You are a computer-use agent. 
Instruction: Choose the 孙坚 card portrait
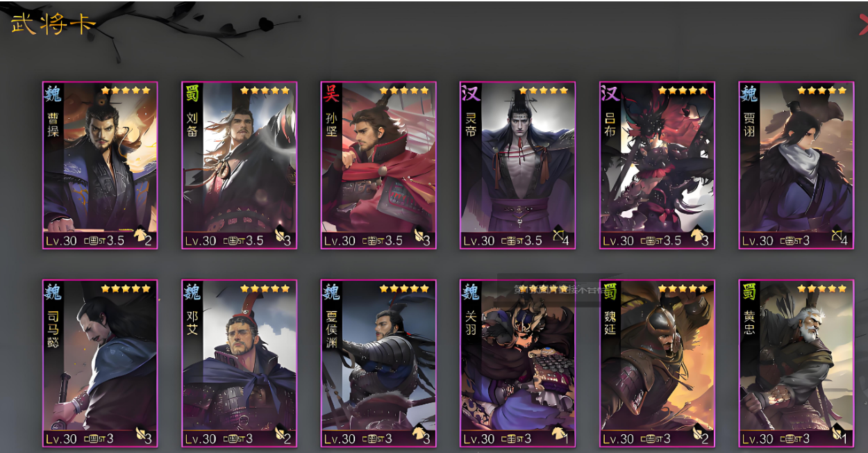(x=378, y=165)
